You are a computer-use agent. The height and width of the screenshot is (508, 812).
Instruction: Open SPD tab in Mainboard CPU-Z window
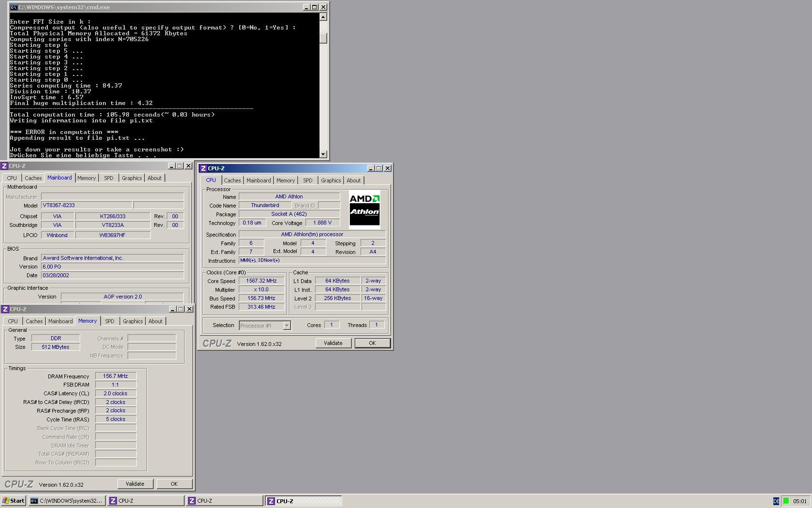tap(109, 178)
